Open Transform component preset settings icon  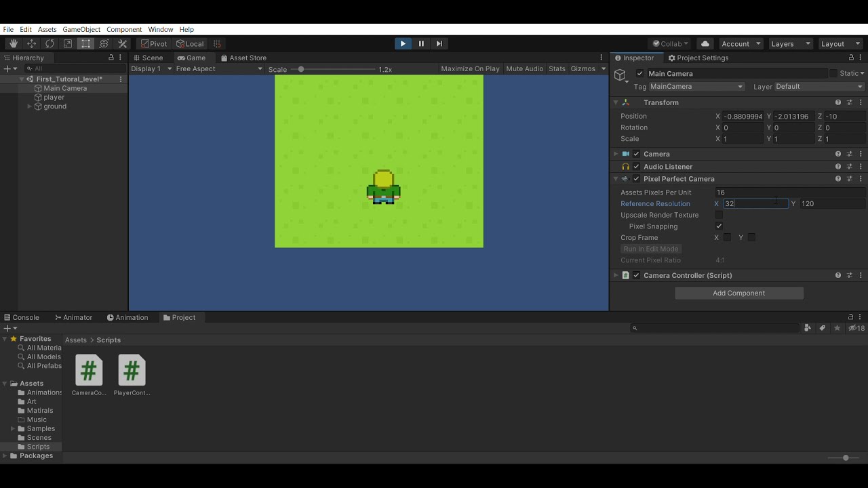point(850,102)
